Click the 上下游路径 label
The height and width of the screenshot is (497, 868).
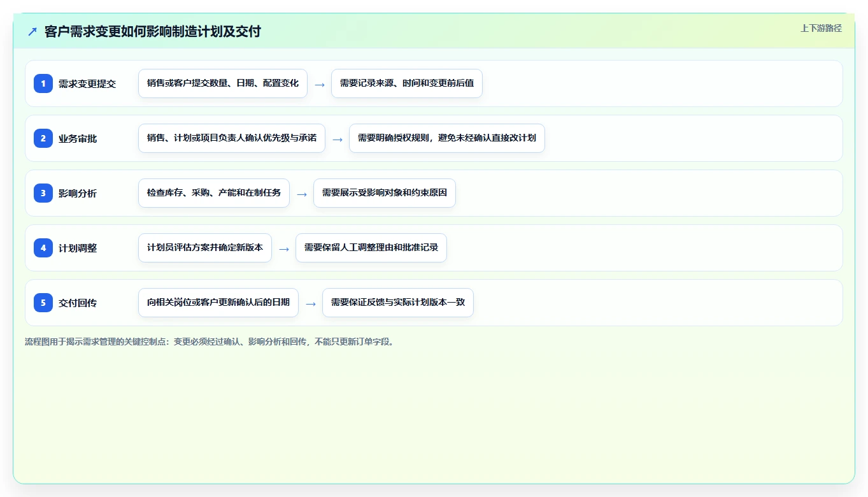tap(821, 28)
